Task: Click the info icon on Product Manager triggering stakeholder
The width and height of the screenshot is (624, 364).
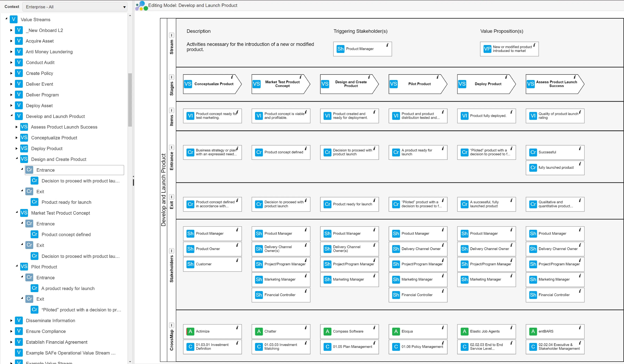Action: tap(387, 45)
